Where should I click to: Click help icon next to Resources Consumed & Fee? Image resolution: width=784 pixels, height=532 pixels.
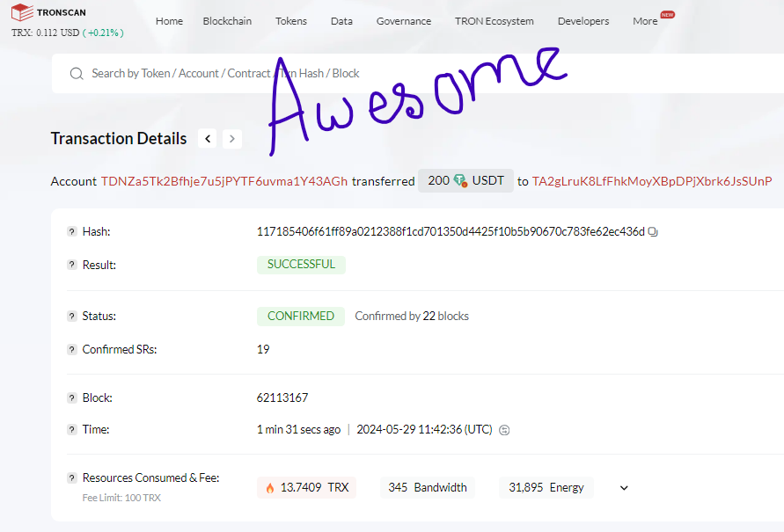72,478
